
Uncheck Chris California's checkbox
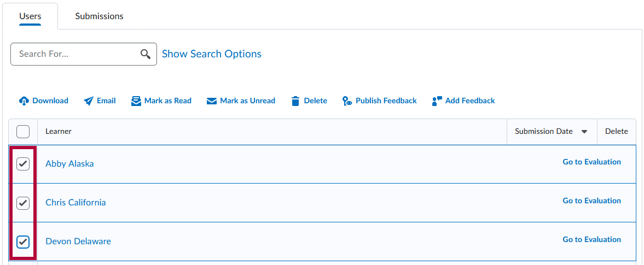[x=23, y=203]
